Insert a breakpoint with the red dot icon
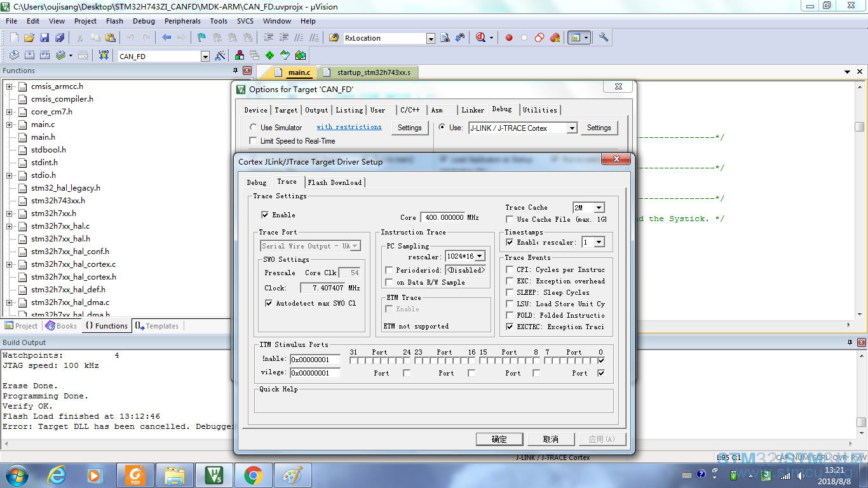Screen dimensions: 868x488 pos(509,38)
